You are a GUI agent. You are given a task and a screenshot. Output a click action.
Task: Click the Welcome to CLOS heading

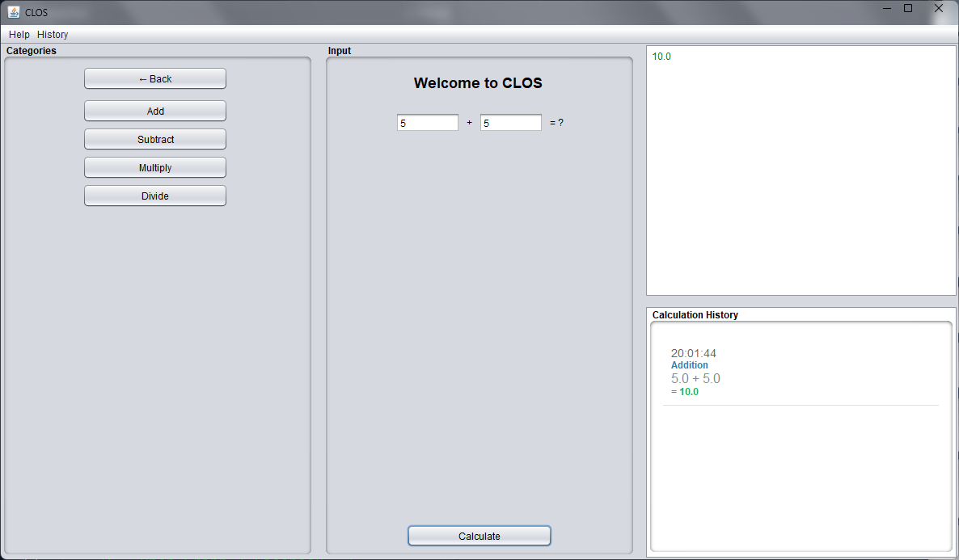478,83
